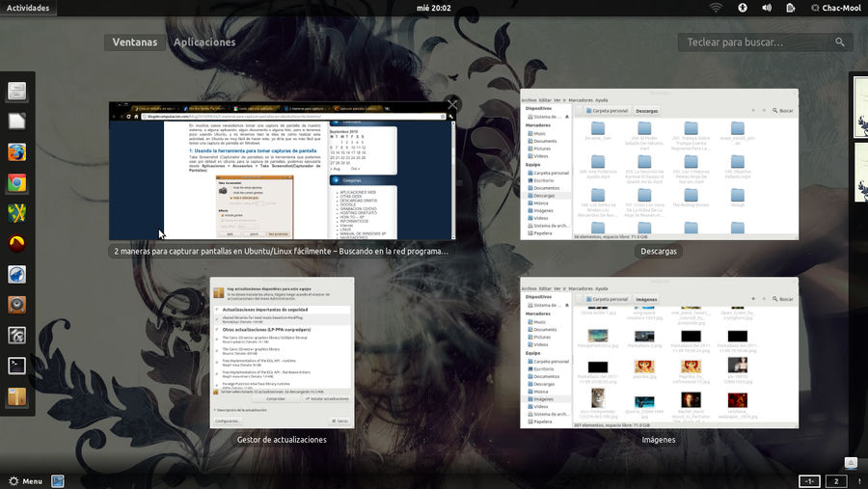Launch the Terminal from the dock
868x489 pixels.
[x=16, y=366]
